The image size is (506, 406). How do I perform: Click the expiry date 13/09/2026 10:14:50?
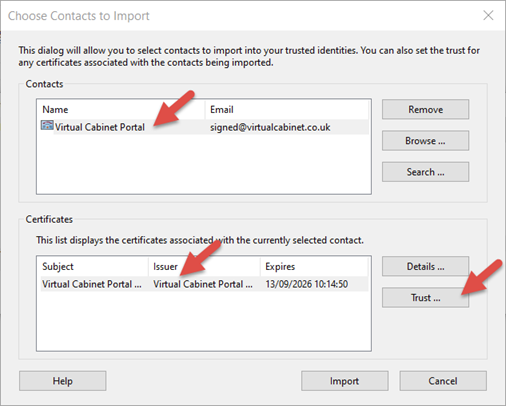pyautogui.click(x=307, y=284)
